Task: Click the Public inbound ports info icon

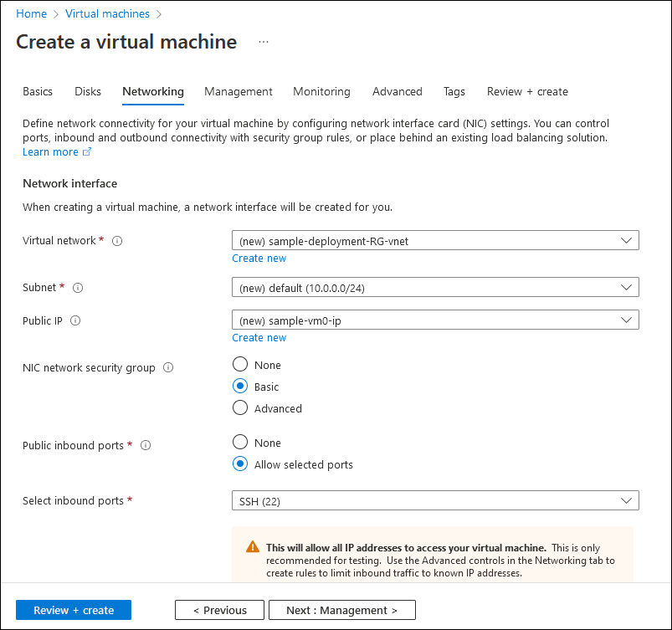Action: click(146, 445)
